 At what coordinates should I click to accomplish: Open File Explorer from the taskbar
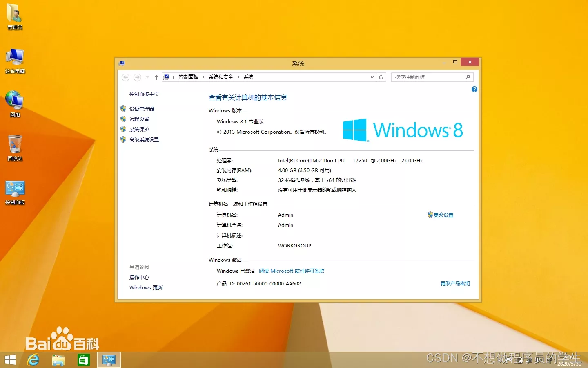coord(58,360)
